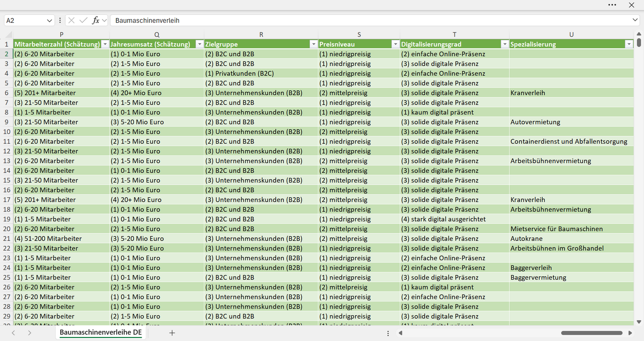
Task: Select (4) 20+ Mio Euro cell in row 17
Action: [x=157, y=199]
